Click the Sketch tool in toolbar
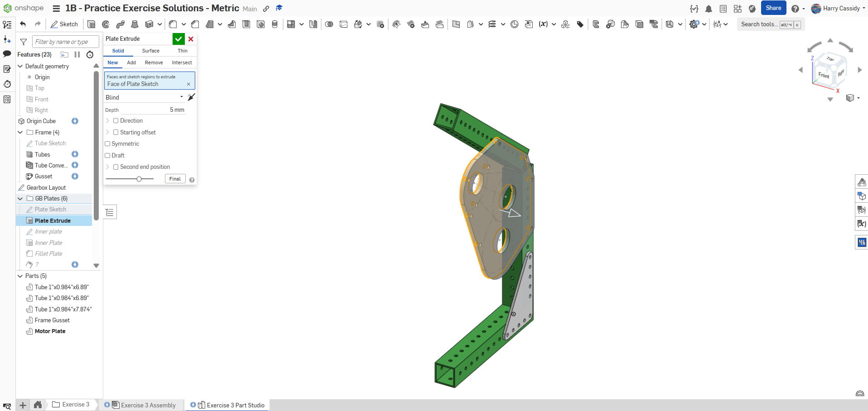The width and height of the screenshot is (868, 411). pyautogui.click(x=64, y=24)
